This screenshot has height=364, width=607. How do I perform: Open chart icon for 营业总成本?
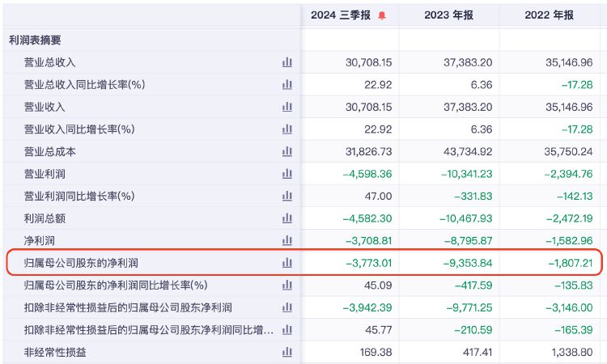pyautogui.click(x=287, y=151)
